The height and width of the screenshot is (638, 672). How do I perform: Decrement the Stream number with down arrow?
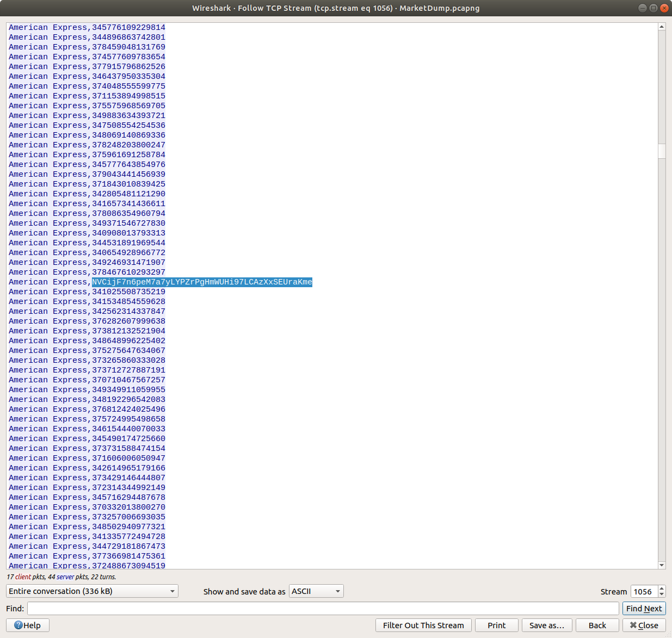click(x=662, y=594)
